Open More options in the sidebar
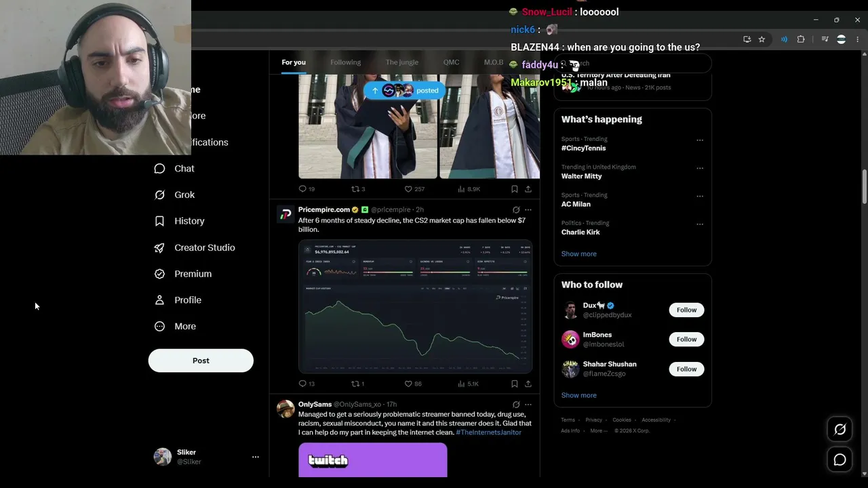 point(176,327)
